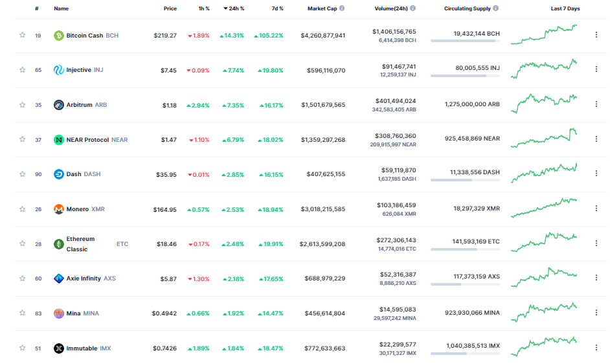Open the options menu for Axie Infinity
Screen dimensions: 610x364
click(596, 278)
